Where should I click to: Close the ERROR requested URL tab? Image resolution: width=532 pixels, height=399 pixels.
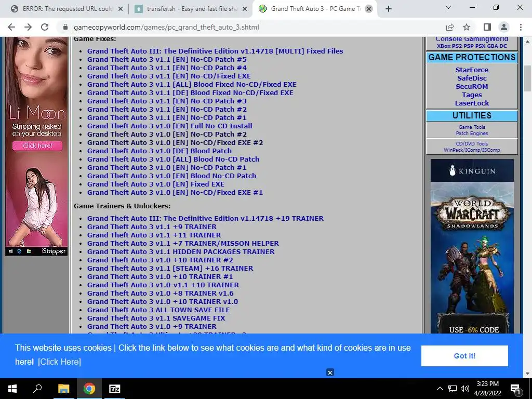click(x=120, y=9)
